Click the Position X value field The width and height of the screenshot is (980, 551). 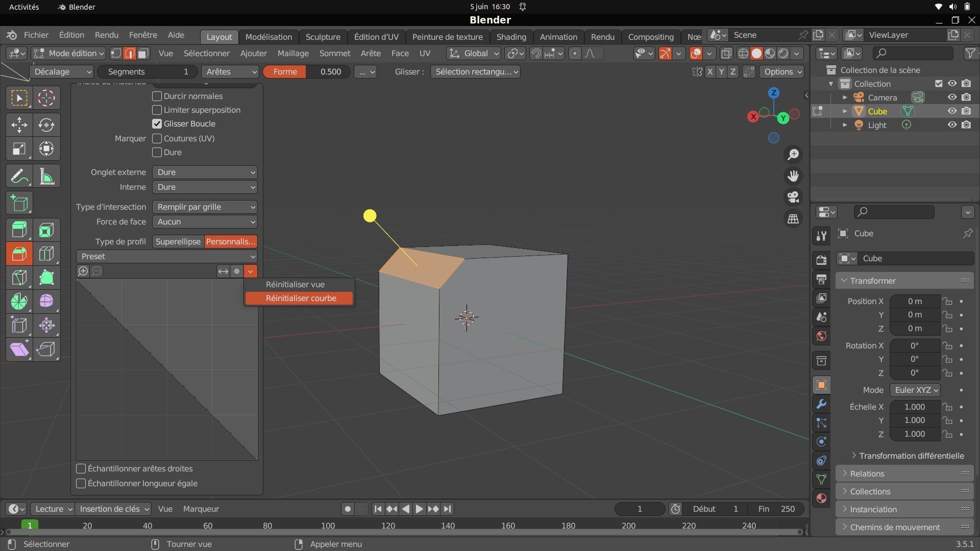[x=915, y=302]
